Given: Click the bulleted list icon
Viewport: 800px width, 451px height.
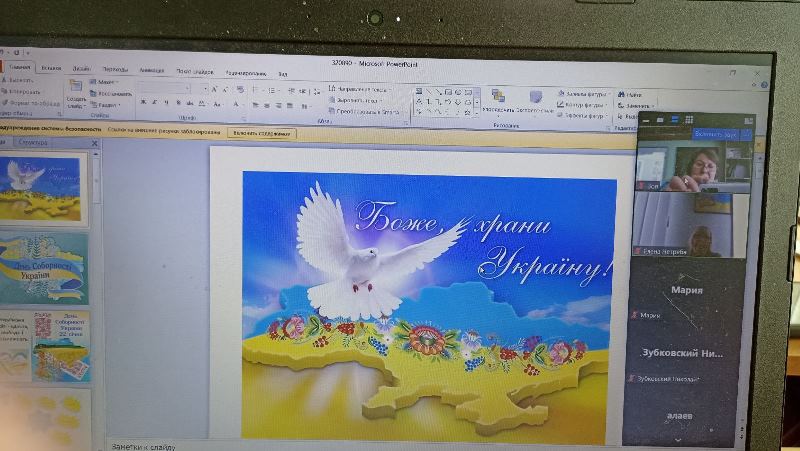Looking at the screenshot, I should 257,91.
